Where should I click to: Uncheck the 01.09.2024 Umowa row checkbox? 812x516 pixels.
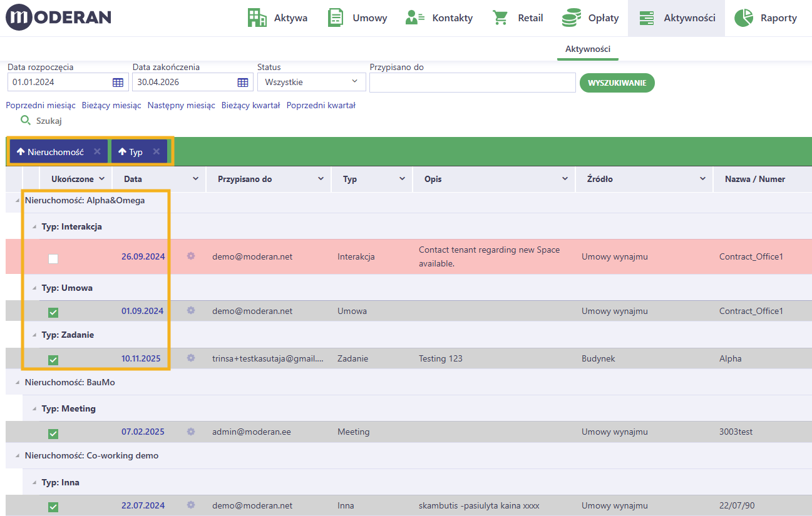click(53, 312)
